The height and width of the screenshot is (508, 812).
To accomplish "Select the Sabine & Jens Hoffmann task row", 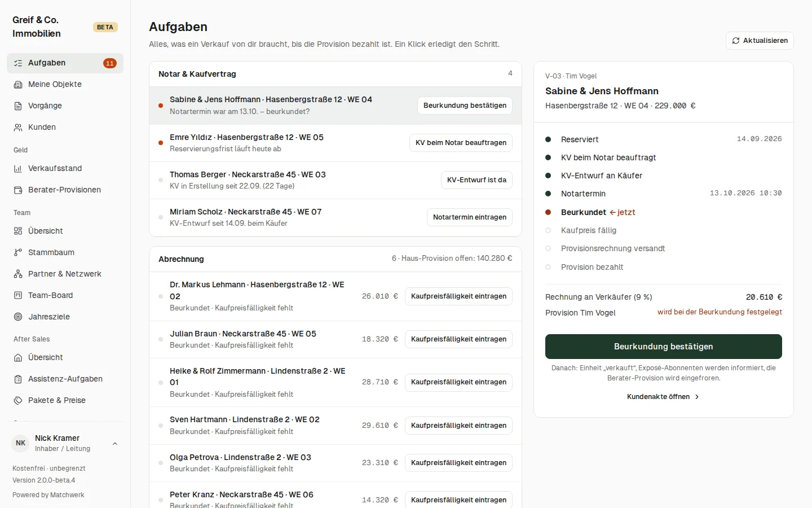I will pyautogui.click(x=336, y=106).
